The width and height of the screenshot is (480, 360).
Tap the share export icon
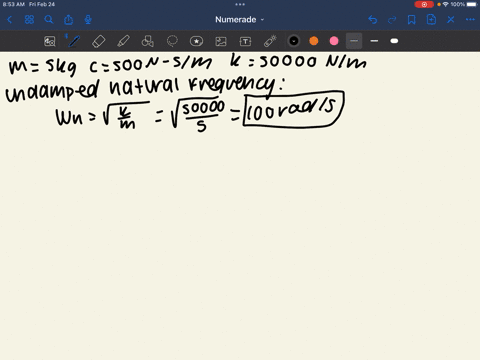point(69,20)
